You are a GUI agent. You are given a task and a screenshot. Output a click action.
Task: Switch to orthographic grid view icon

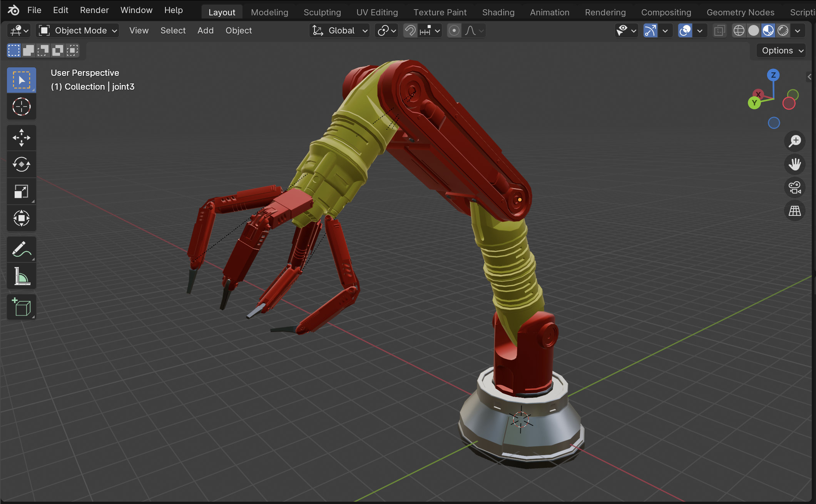pyautogui.click(x=794, y=210)
